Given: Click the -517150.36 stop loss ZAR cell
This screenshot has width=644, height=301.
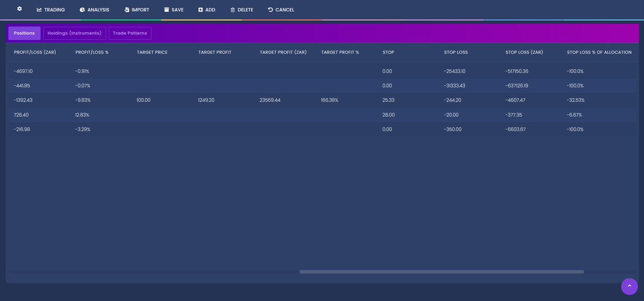Looking at the screenshot, I should (517, 71).
